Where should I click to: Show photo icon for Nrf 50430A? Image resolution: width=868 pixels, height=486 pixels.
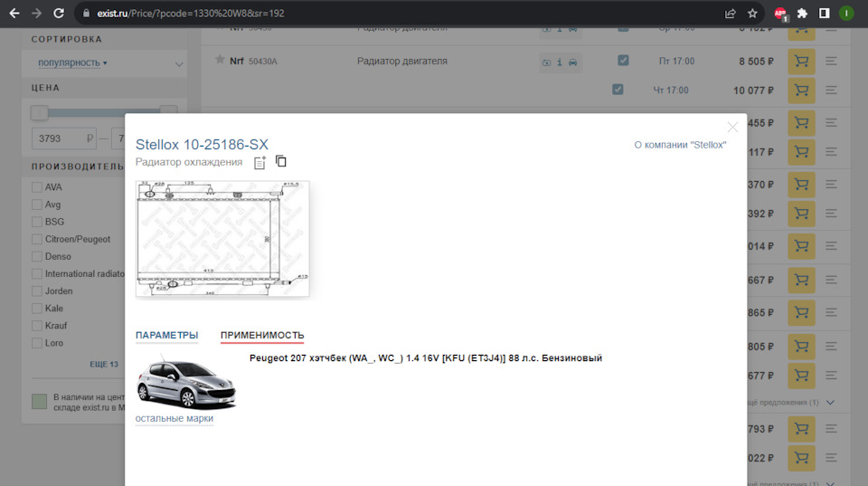pos(546,62)
